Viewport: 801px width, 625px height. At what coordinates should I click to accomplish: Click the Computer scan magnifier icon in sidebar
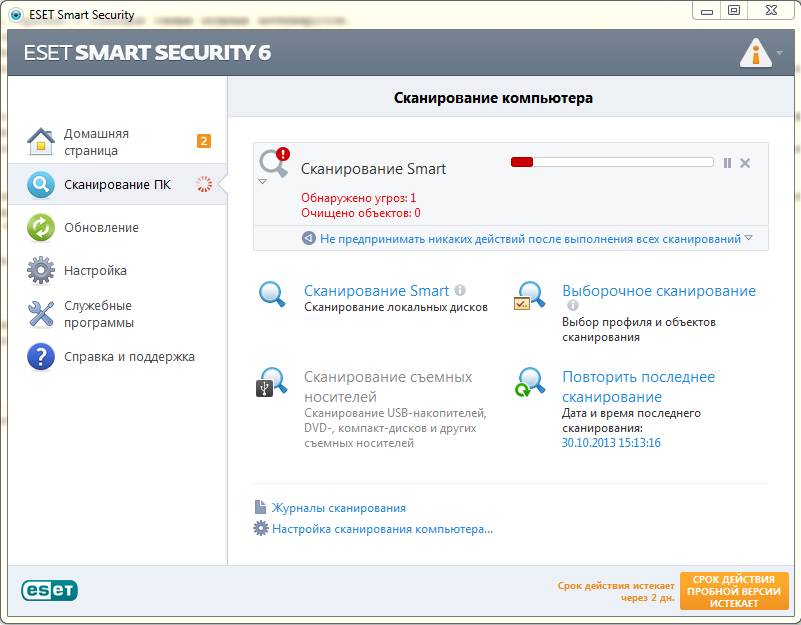[x=41, y=184]
